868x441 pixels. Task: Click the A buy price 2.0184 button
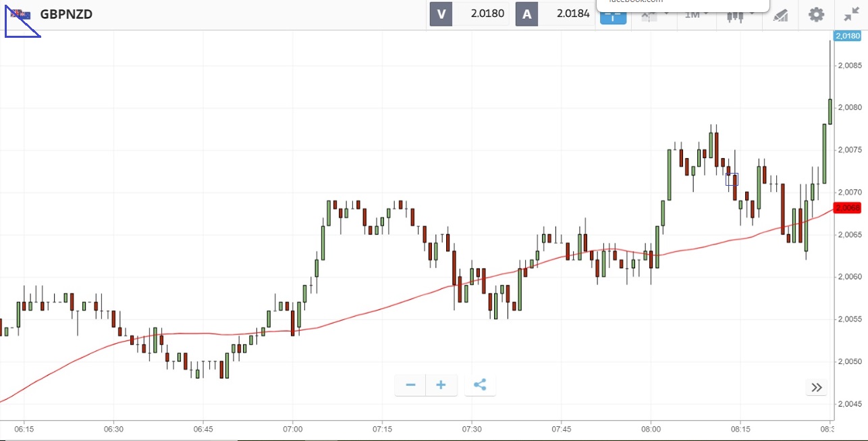tap(554, 14)
